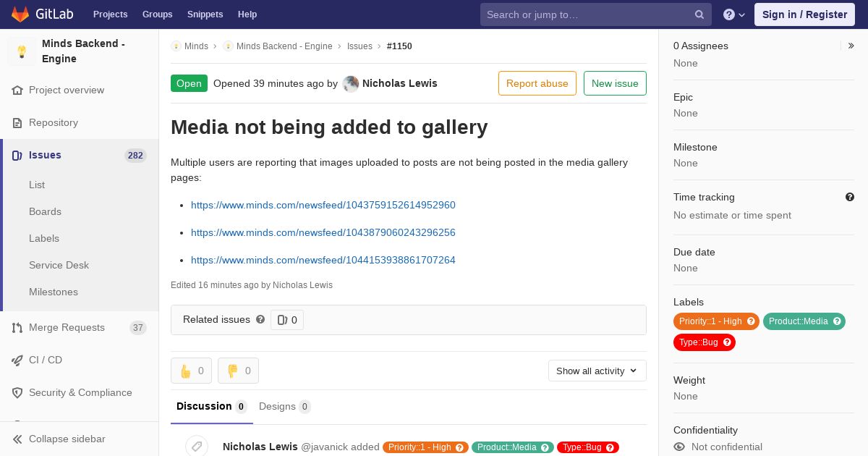Click help icon on Priority::1 - High sidebar label
This screenshot has height=456, width=868.
coord(751,321)
